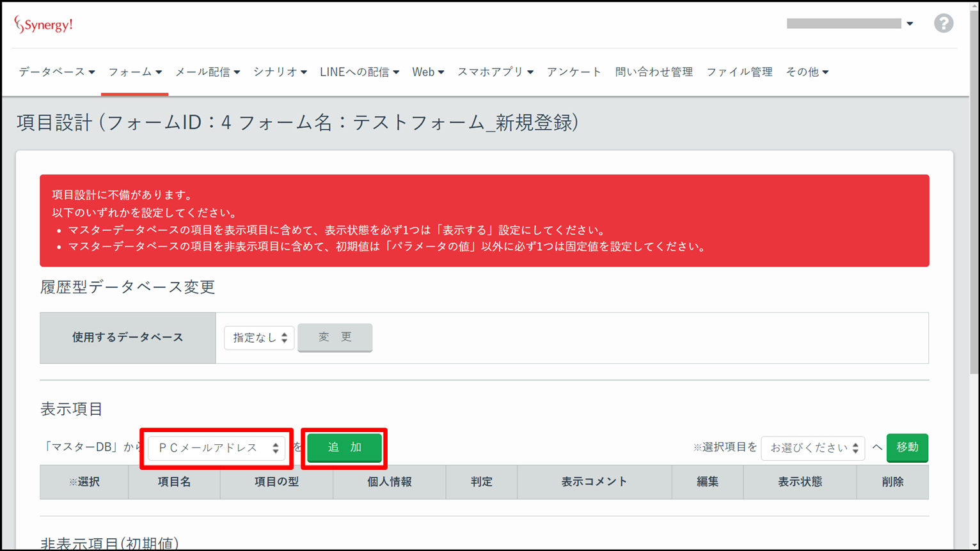Expand the メール配信 menu
This screenshot has height=551, width=980.
coord(207,72)
